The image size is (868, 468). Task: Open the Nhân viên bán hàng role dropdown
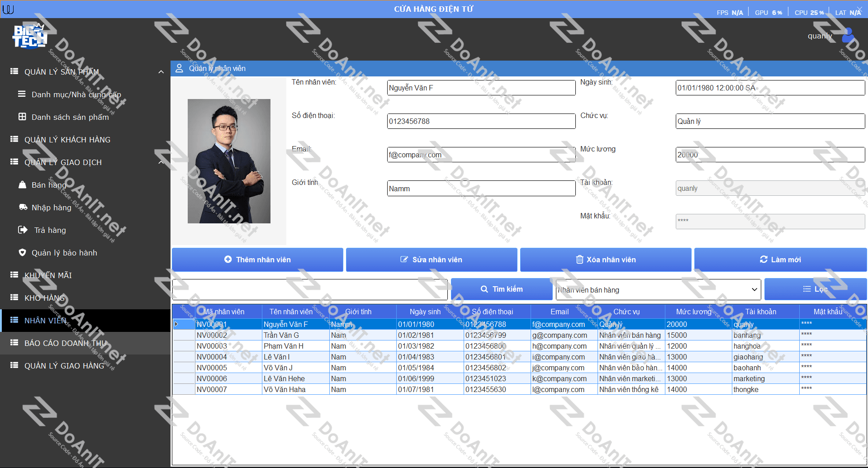pos(658,290)
